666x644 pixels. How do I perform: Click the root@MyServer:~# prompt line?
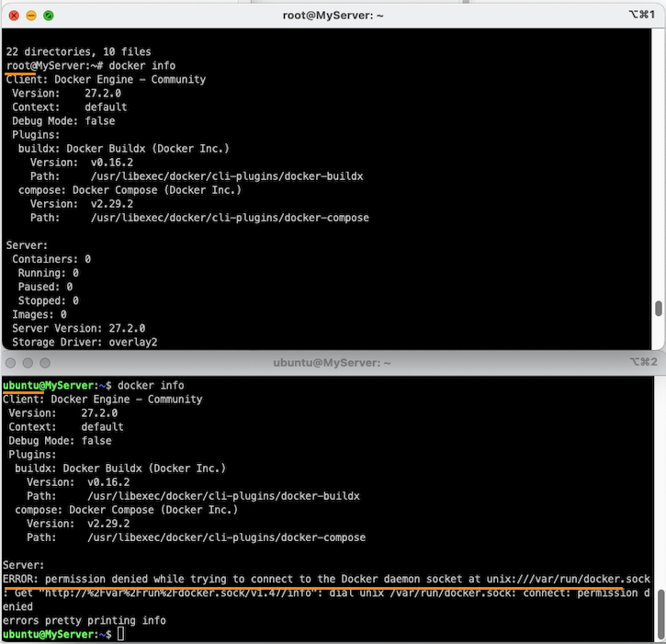coord(90,66)
